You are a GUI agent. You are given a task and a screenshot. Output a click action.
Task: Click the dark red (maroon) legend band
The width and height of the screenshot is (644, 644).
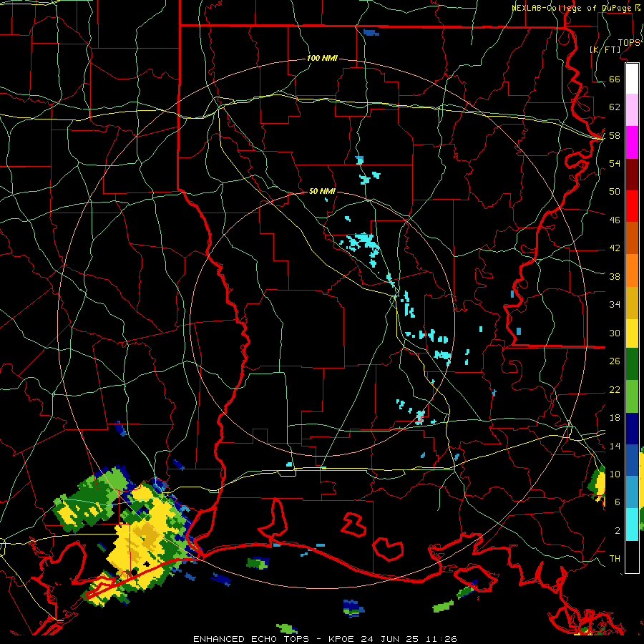[x=632, y=175]
